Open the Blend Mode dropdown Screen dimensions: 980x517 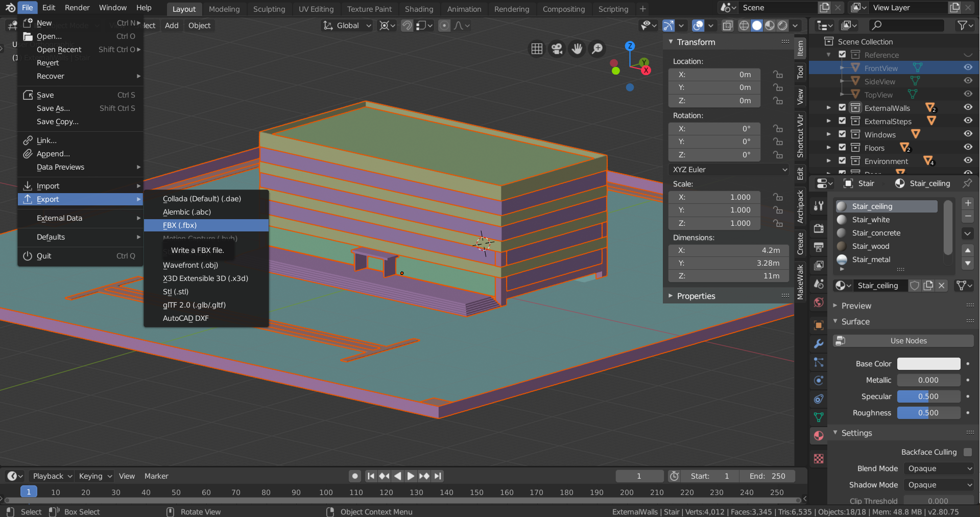939,468
